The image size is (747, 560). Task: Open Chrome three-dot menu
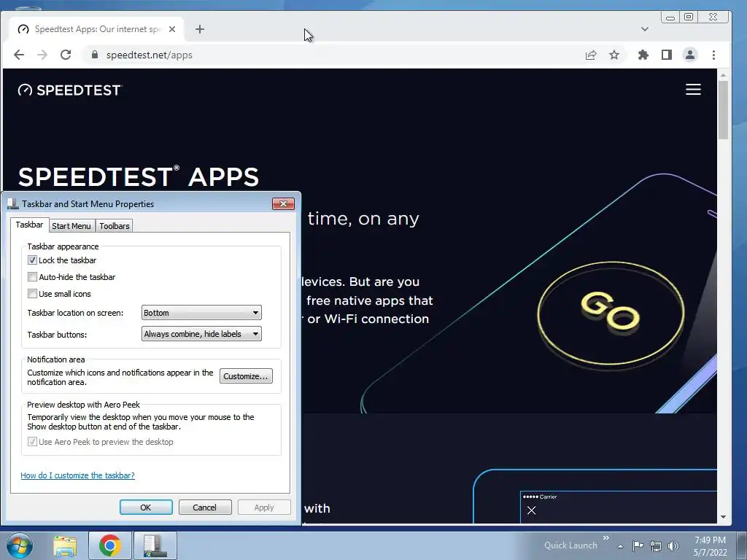713,55
